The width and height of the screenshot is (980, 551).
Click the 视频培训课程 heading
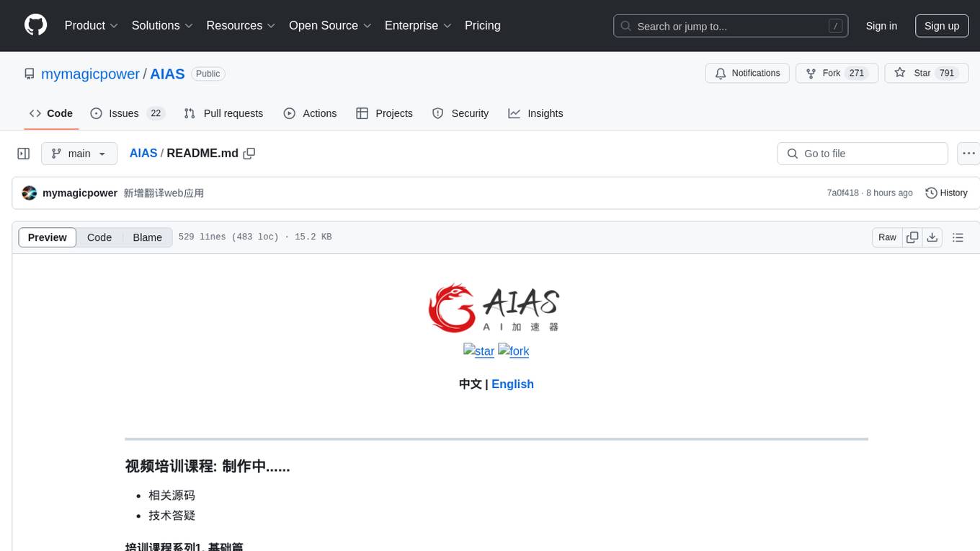208,467
